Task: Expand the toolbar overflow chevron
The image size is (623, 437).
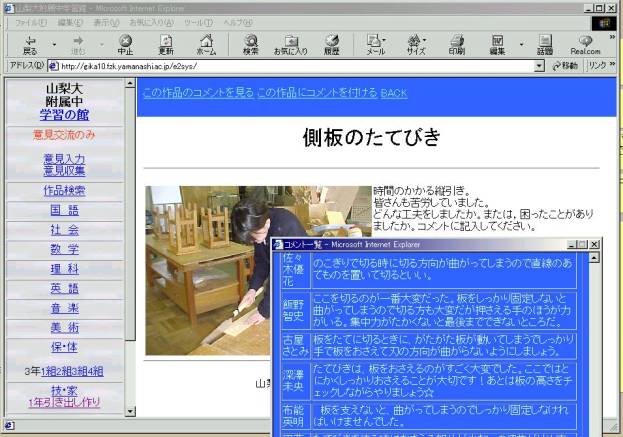Action: click(612, 37)
